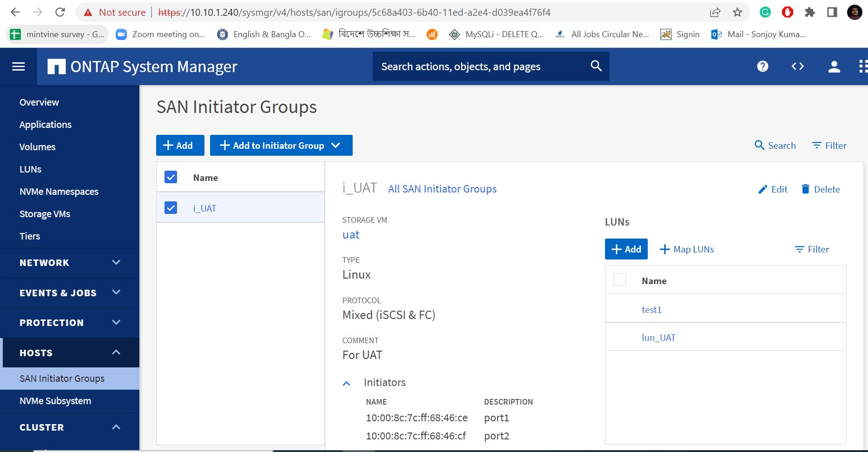Check the LUNs select-all checkbox
This screenshot has width=868, height=452.
pyautogui.click(x=619, y=279)
